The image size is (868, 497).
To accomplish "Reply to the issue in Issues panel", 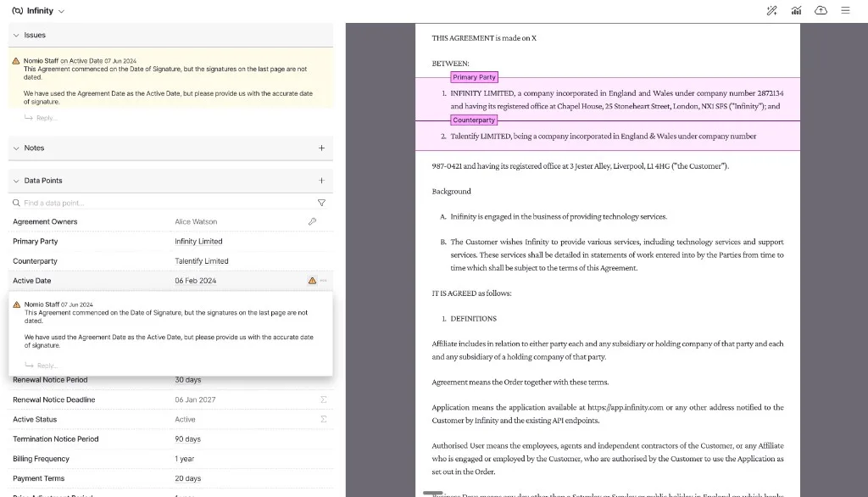I will coord(41,118).
